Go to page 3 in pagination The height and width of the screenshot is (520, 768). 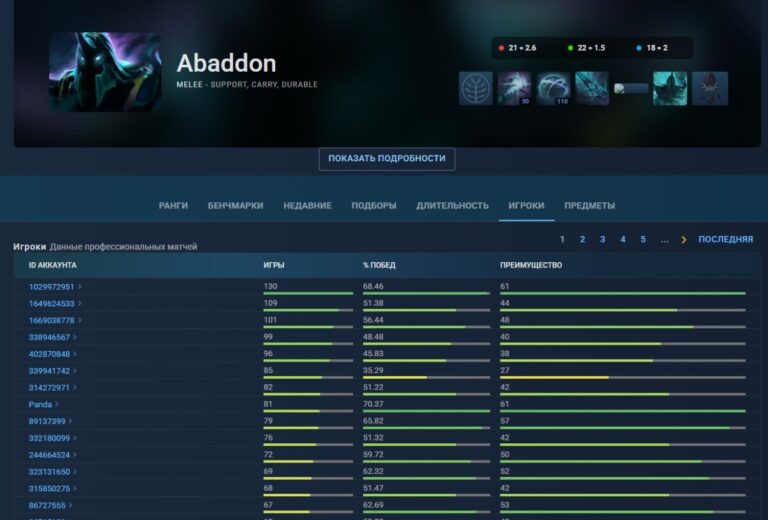point(602,239)
